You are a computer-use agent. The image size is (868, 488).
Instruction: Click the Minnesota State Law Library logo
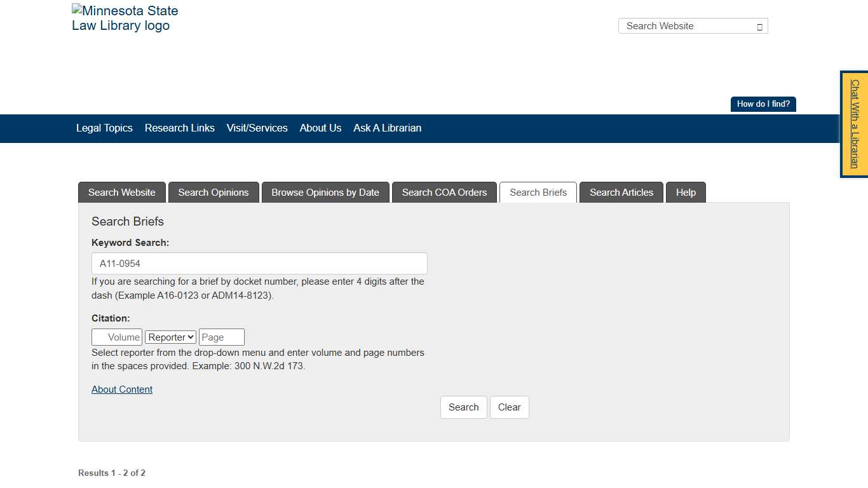[125, 18]
